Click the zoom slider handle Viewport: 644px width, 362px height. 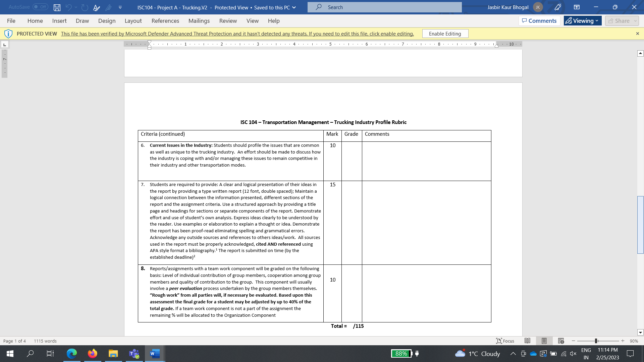pyautogui.click(x=596, y=341)
